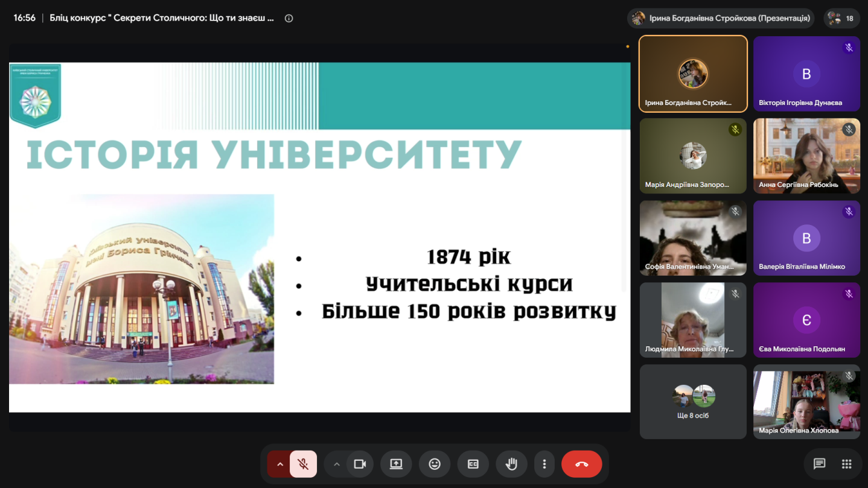
Task: Turn on closed captions
Action: coord(473,464)
